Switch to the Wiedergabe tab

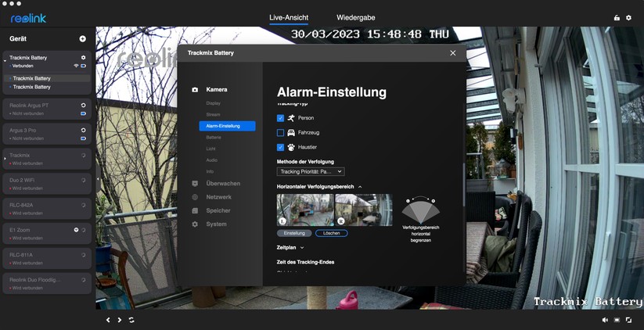pos(356,18)
